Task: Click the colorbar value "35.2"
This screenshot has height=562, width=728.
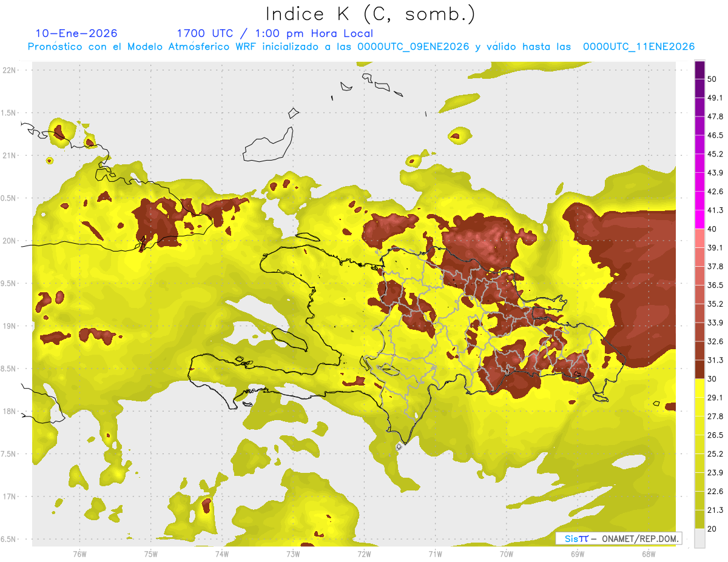Action: click(x=716, y=304)
